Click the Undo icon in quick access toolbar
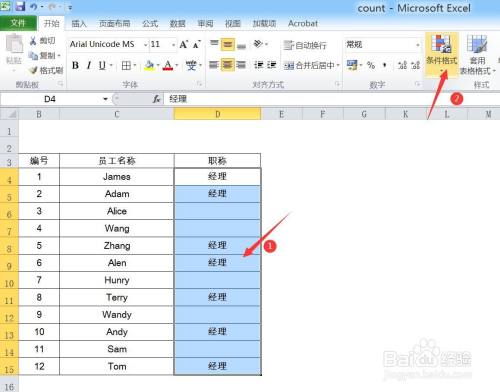 [34, 6]
